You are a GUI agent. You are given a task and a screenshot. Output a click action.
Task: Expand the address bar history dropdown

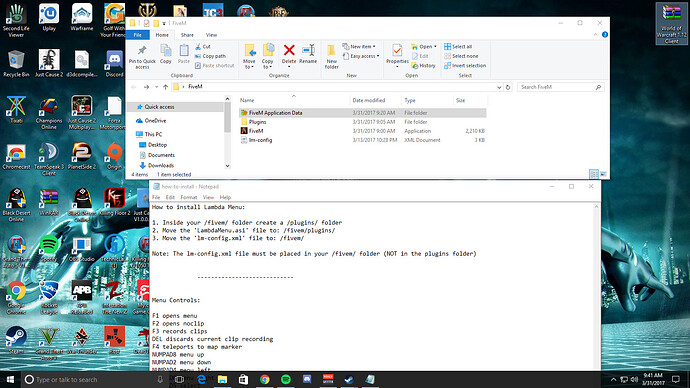tap(499, 87)
